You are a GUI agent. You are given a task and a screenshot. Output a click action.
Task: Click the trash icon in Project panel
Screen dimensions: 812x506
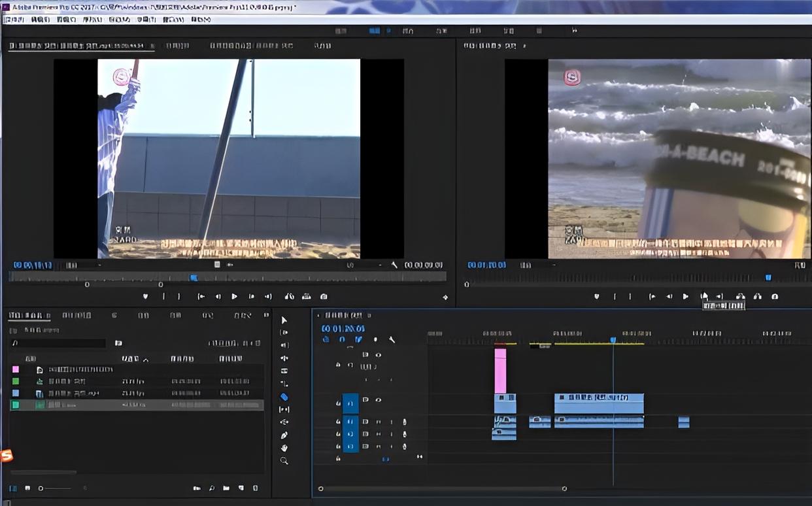[x=256, y=488]
